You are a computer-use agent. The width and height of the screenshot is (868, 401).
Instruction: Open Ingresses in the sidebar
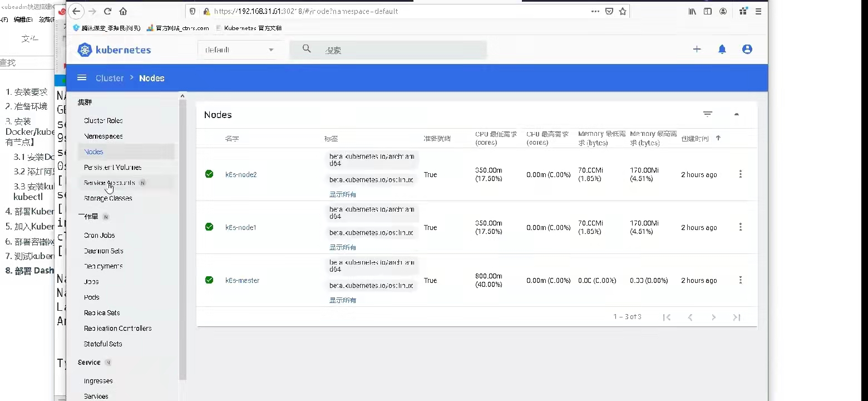click(98, 381)
